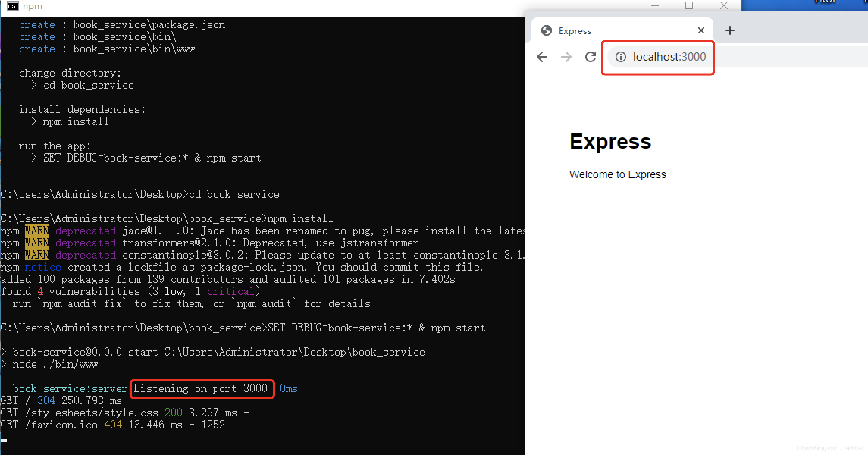This screenshot has width=868, height=455.
Task: Click the 'npm notice created a lockfile' line
Action: tap(242, 267)
